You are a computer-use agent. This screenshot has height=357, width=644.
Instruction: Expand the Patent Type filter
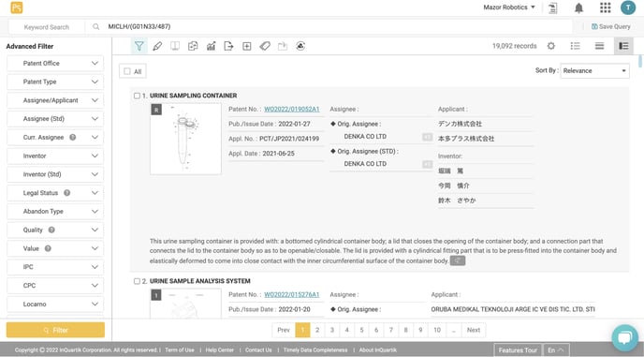coord(55,82)
